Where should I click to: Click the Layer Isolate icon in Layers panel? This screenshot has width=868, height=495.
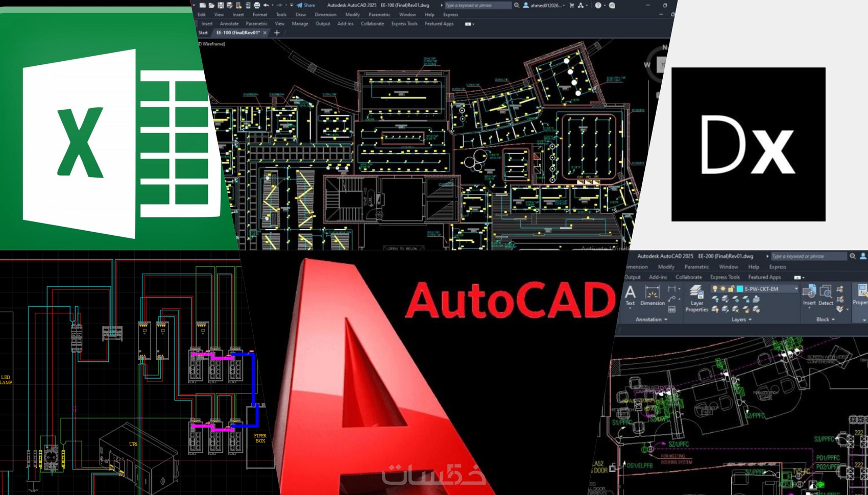coord(725,299)
